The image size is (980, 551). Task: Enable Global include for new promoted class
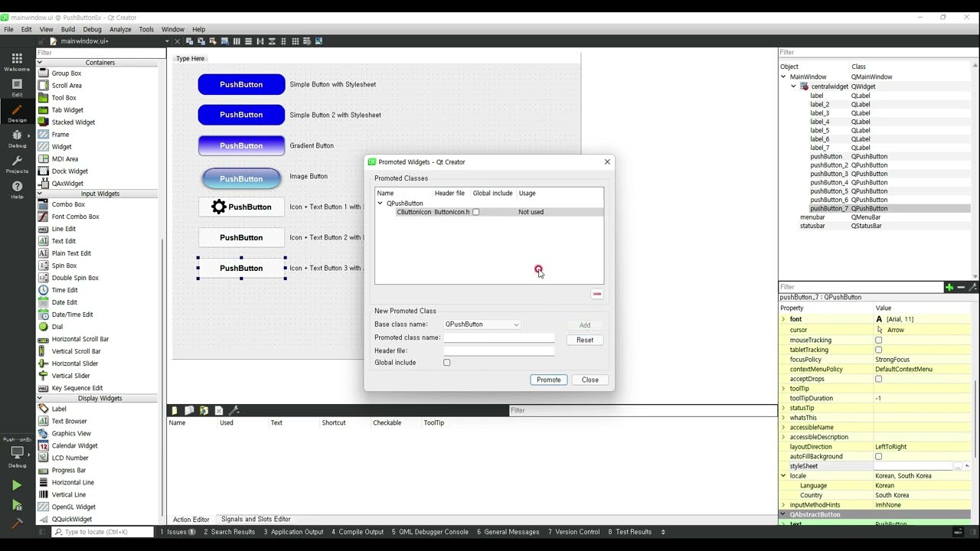[x=447, y=363]
